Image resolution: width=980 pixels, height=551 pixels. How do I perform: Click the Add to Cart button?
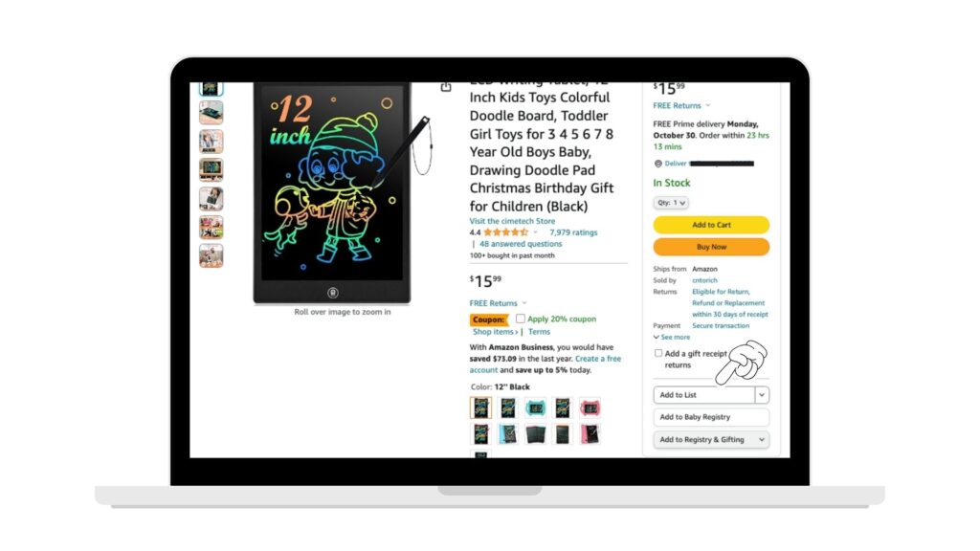coord(711,225)
